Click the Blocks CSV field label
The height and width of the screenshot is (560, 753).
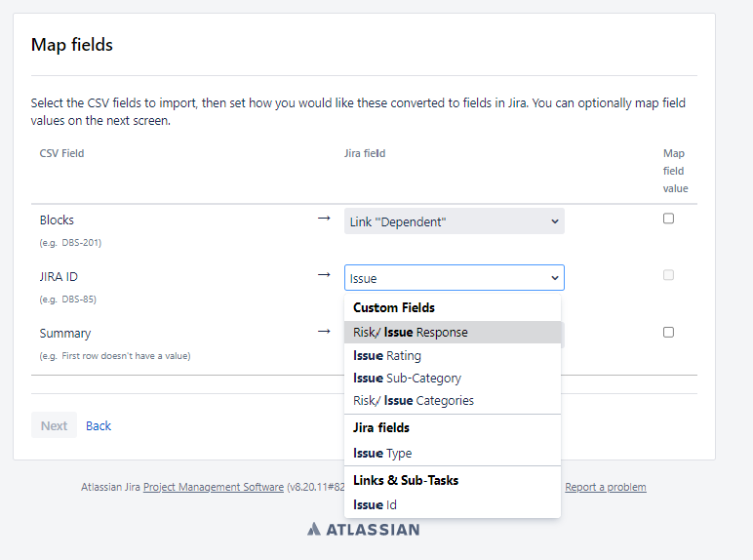pyautogui.click(x=57, y=220)
